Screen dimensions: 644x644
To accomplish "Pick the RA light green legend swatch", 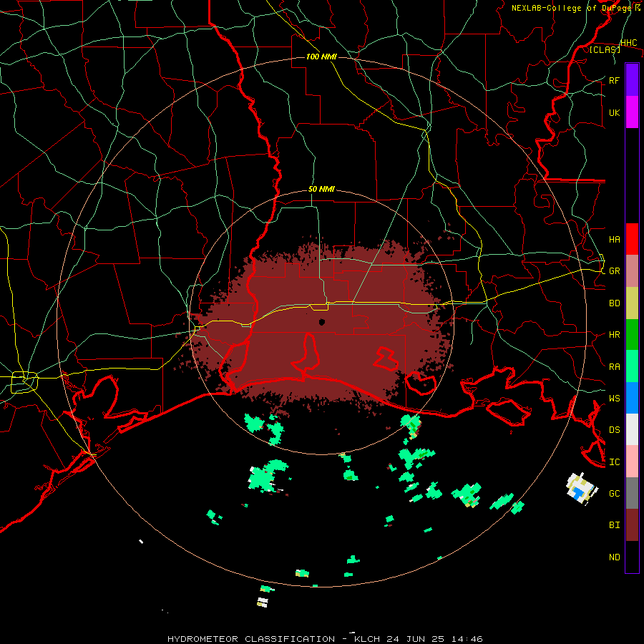I will (x=632, y=366).
